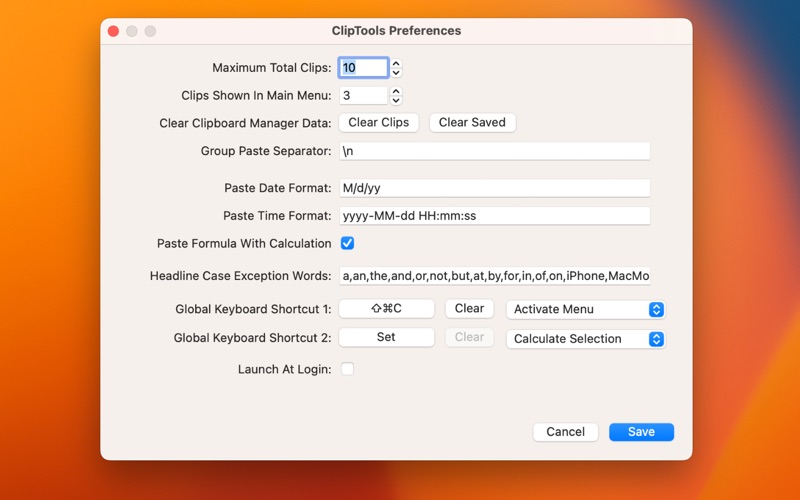
Task: Open the Activate Menu dropdown
Action: click(x=586, y=309)
